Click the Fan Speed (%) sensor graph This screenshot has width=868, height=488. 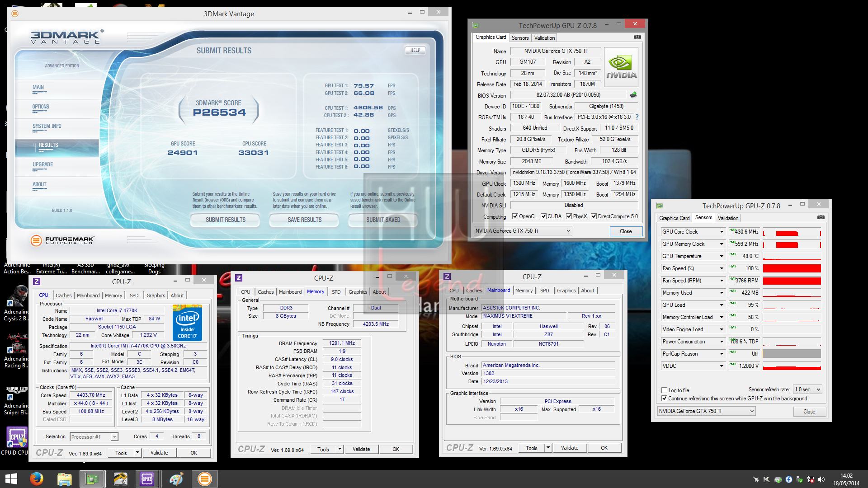coord(792,268)
